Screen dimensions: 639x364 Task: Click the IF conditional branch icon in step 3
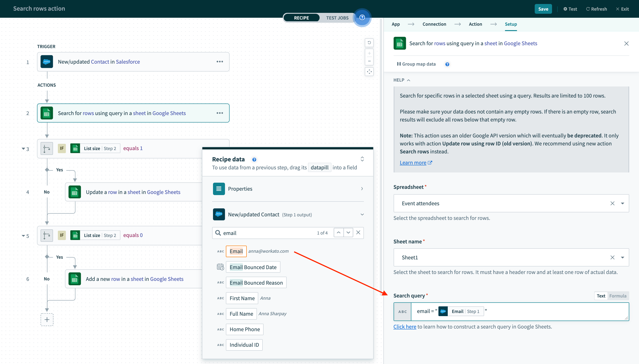pyautogui.click(x=47, y=148)
